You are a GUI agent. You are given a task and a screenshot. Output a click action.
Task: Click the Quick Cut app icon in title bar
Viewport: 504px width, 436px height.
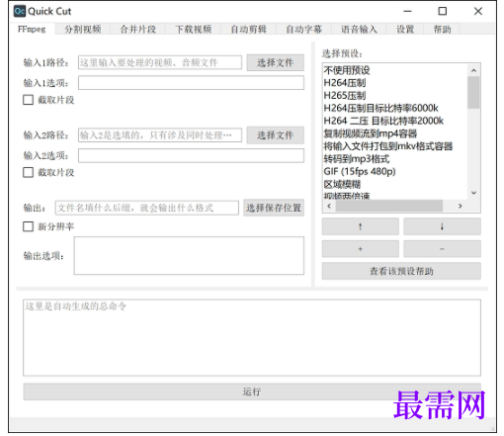[20, 11]
